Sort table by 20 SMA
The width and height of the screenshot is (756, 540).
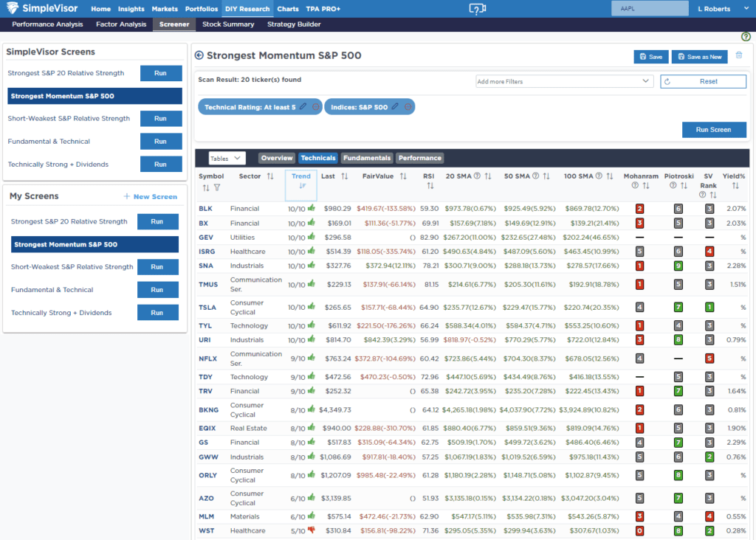coord(488,176)
